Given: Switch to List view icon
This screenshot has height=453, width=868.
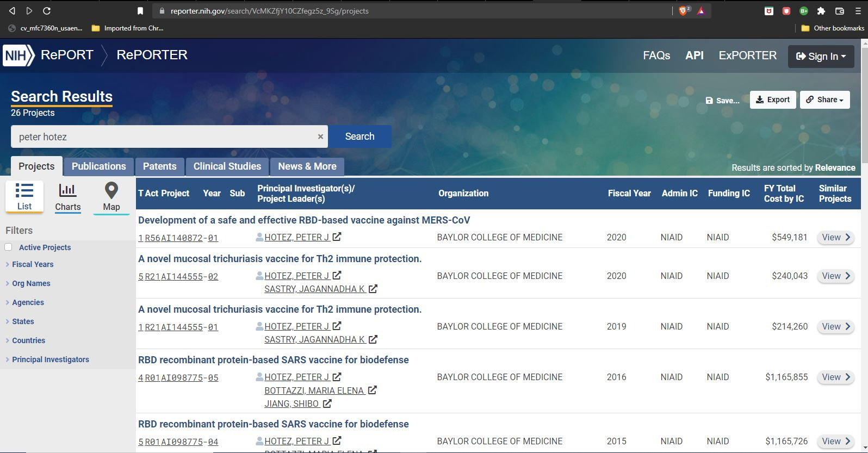Looking at the screenshot, I should [x=24, y=197].
